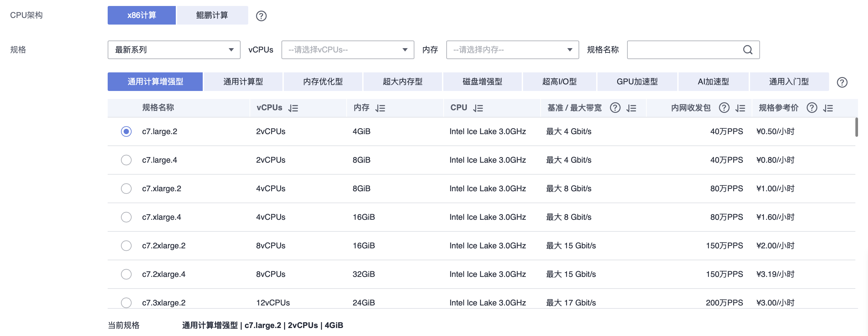Open the 磁盘增强型 tab
868x336 pixels.
(x=482, y=82)
